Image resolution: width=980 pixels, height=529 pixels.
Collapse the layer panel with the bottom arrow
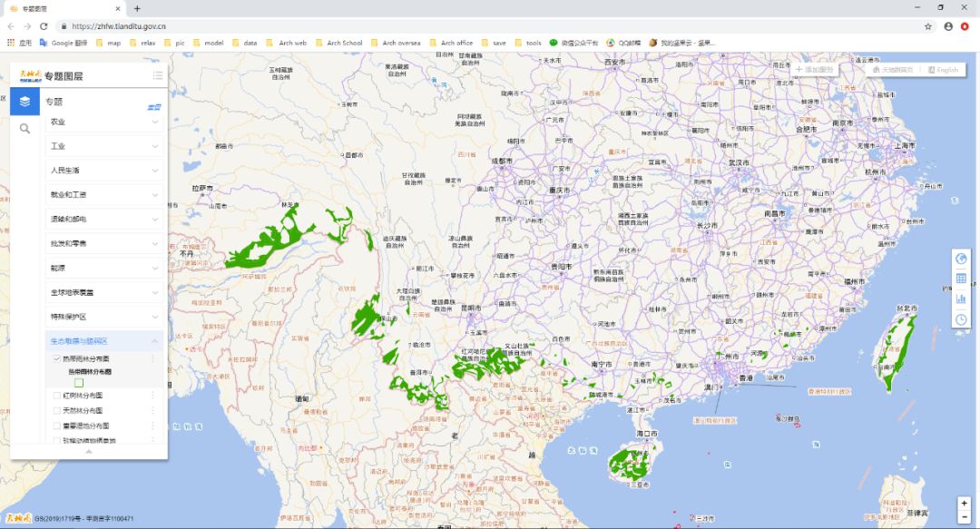tap(89, 451)
